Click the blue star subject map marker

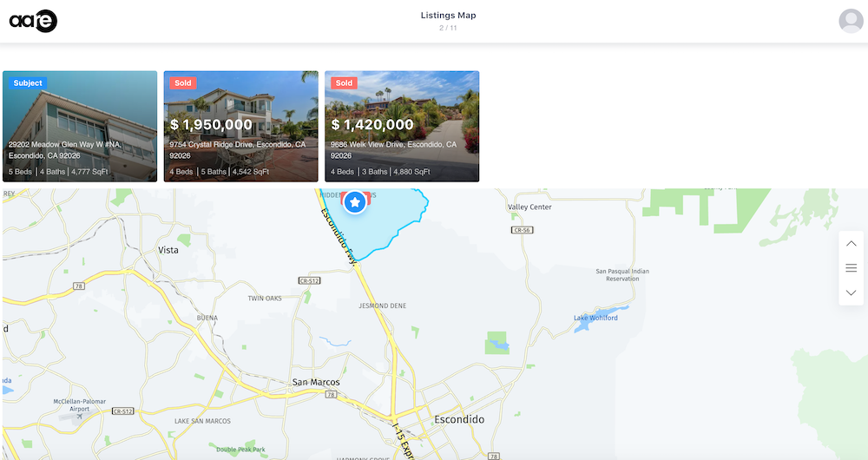point(355,202)
